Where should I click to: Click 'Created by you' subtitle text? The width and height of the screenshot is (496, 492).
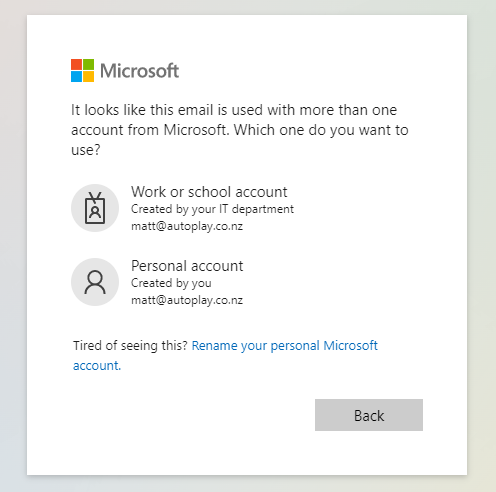171,283
